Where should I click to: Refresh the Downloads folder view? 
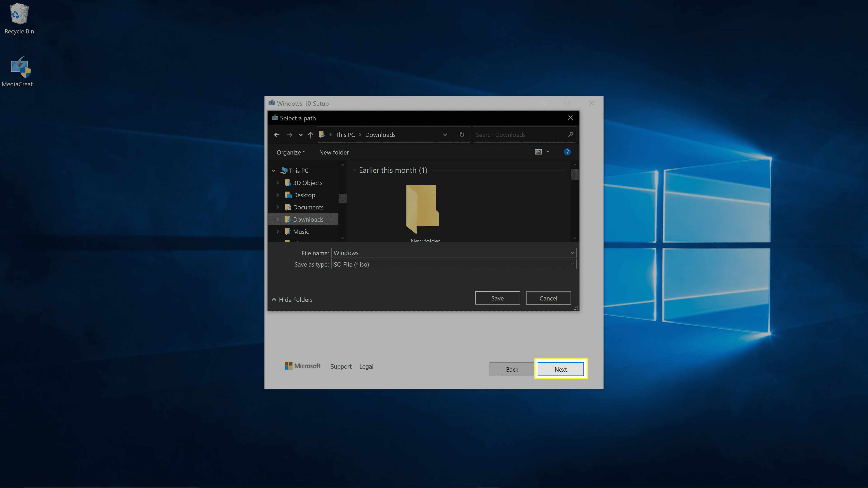(x=462, y=134)
